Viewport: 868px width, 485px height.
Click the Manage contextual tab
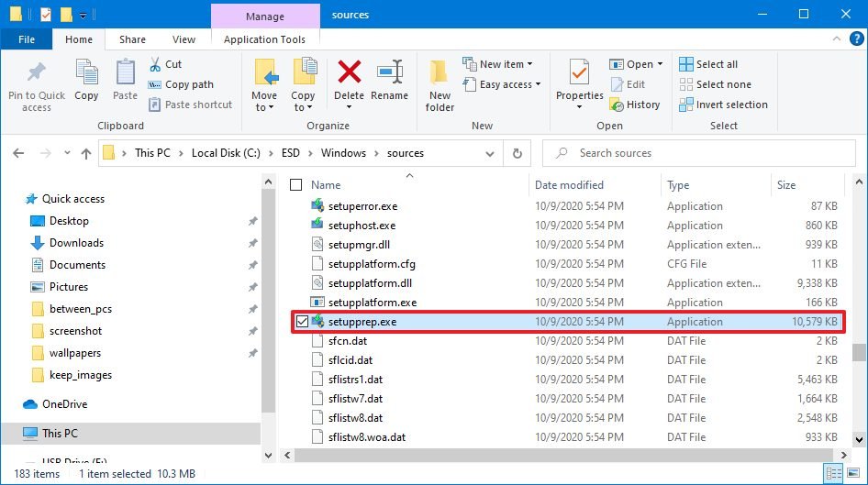(265, 16)
